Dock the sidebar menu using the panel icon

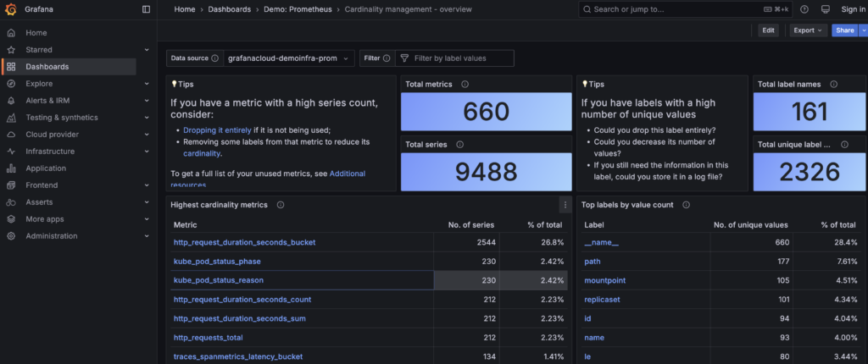pyautogui.click(x=146, y=9)
